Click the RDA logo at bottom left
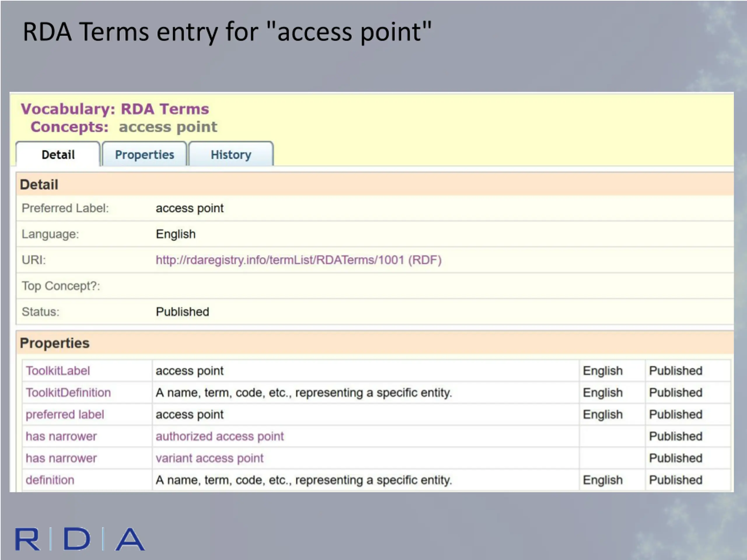 tap(80, 539)
